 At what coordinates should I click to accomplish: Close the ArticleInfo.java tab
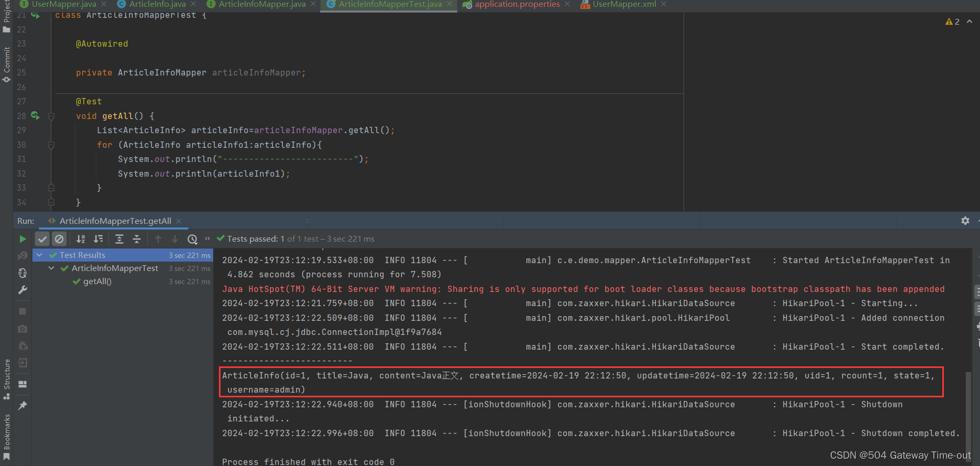tap(193, 4)
